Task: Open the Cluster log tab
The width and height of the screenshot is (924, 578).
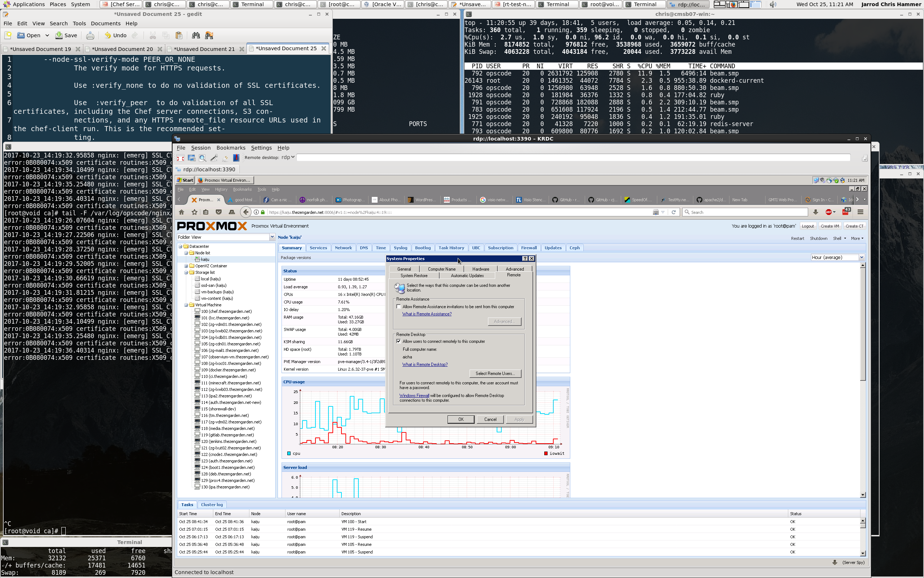Action: pyautogui.click(x=212, y=505)
